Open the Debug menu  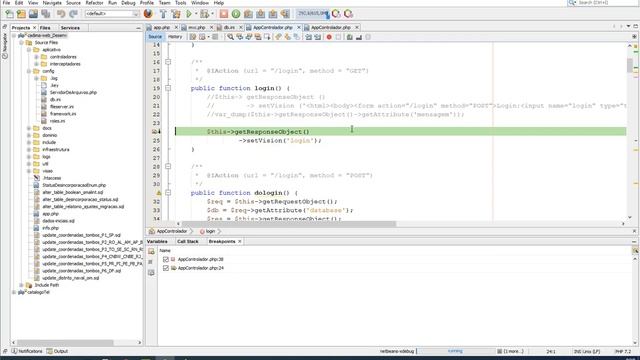pyautogui.click(x=128, y=3)
